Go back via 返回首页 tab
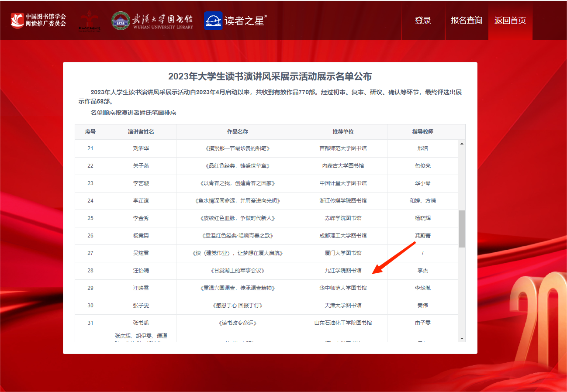The image size is (567, 392). [510, 21]
